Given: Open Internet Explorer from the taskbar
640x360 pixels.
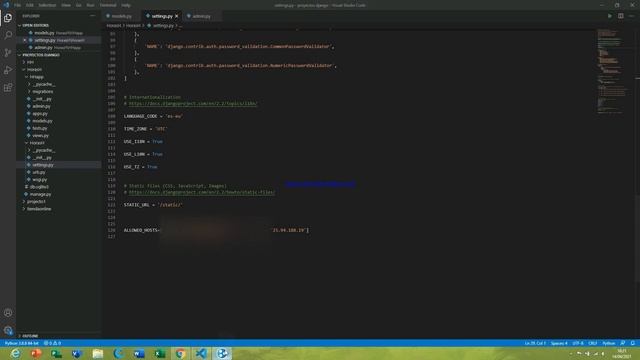Looking at the screenshot, I should (x=15, y=353).
